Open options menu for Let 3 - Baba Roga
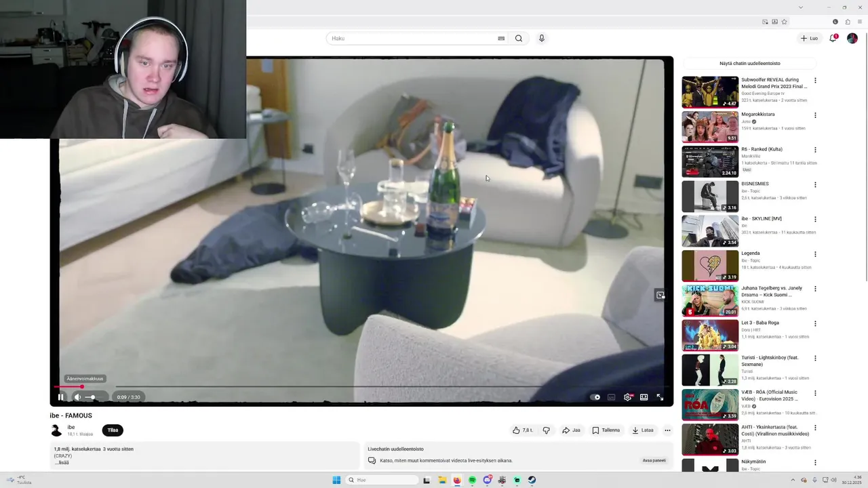 [x=815, y=323]
